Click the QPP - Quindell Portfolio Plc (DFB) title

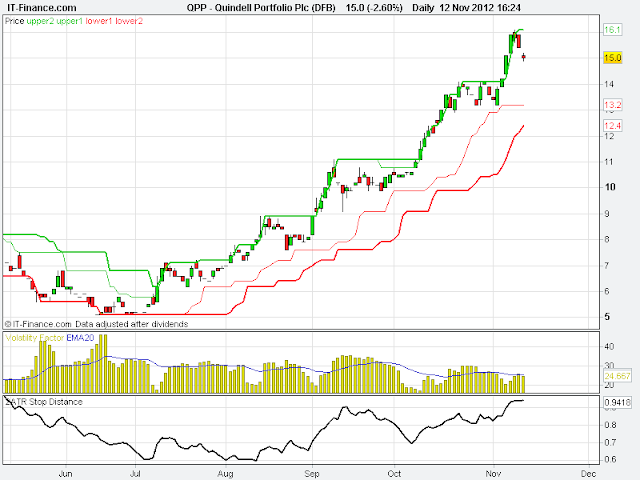point(261,7)
